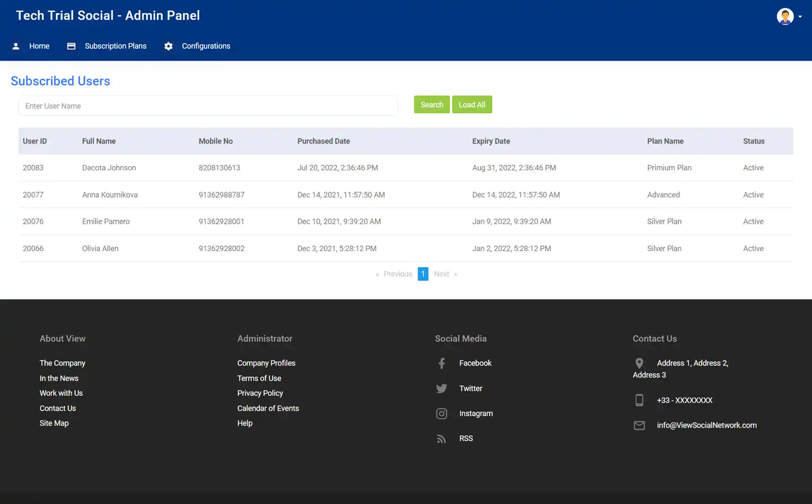Open the Privacy Policy link
812x504 pixels.
[260, 393]
